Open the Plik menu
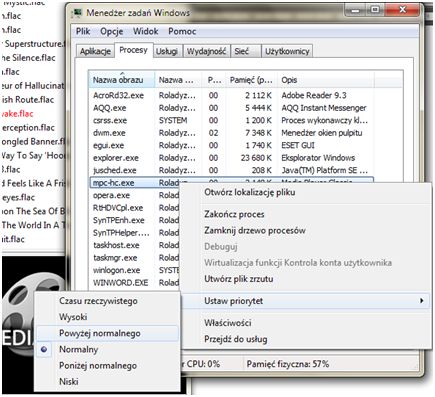Image resolution: width=435 pixels, height=397 pixels. [83, 31]
